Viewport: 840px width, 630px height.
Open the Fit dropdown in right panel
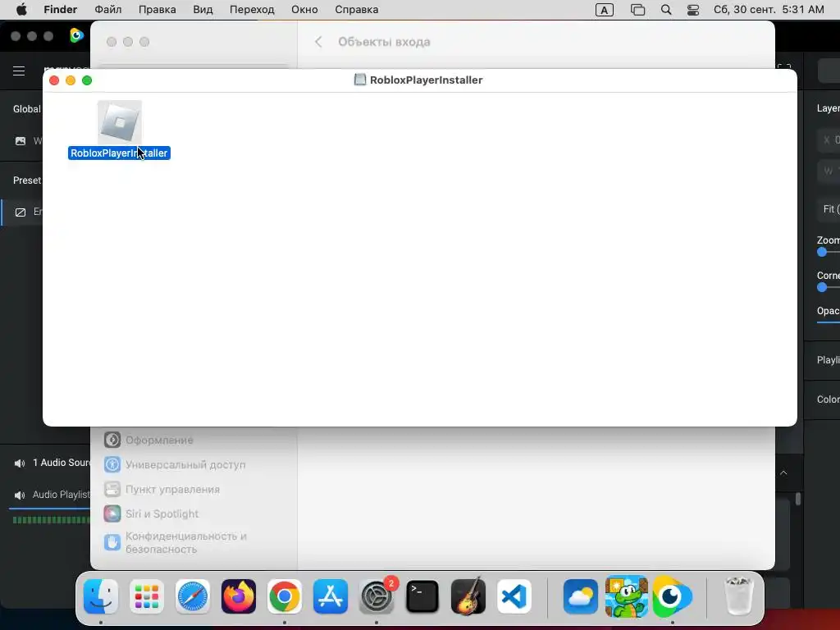829,209
